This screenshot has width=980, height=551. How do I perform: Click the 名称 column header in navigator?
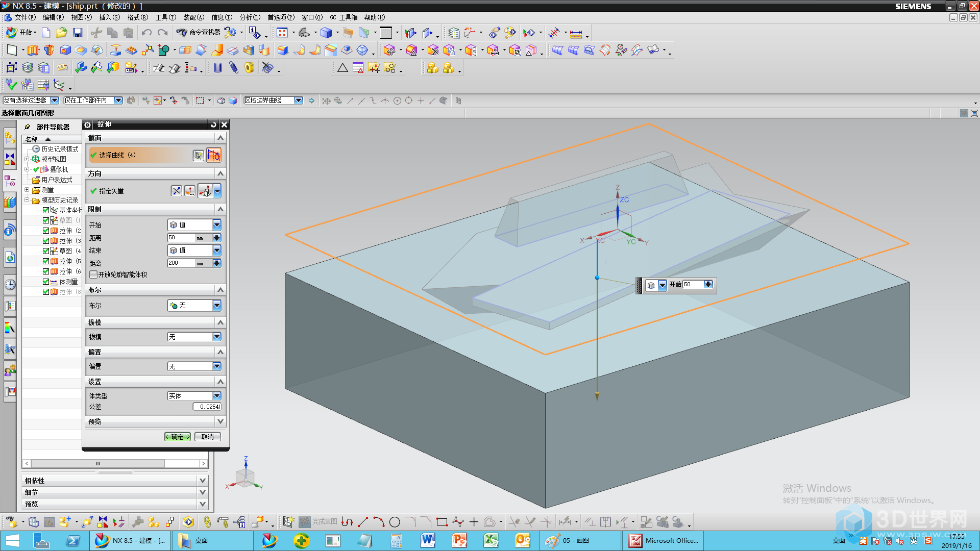click(x=32, y=139)
